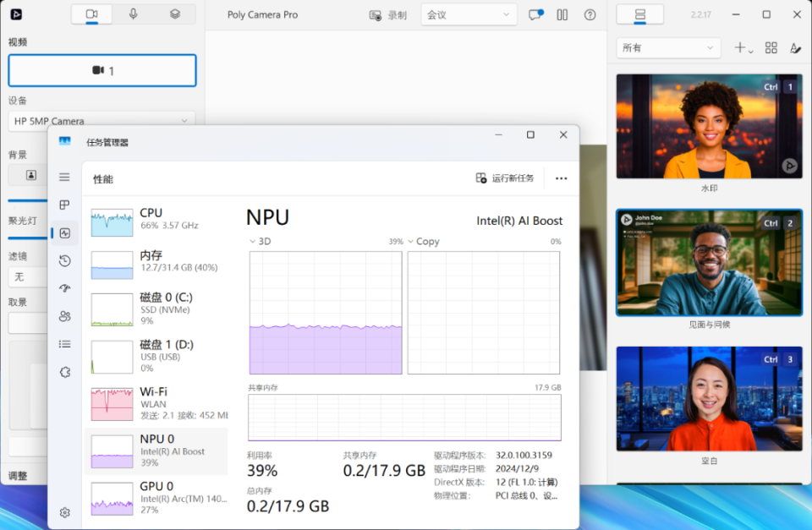812x530 pixels.
Task: Select 磁盘 0 (C:) performance item
Action: pos(156,309)
